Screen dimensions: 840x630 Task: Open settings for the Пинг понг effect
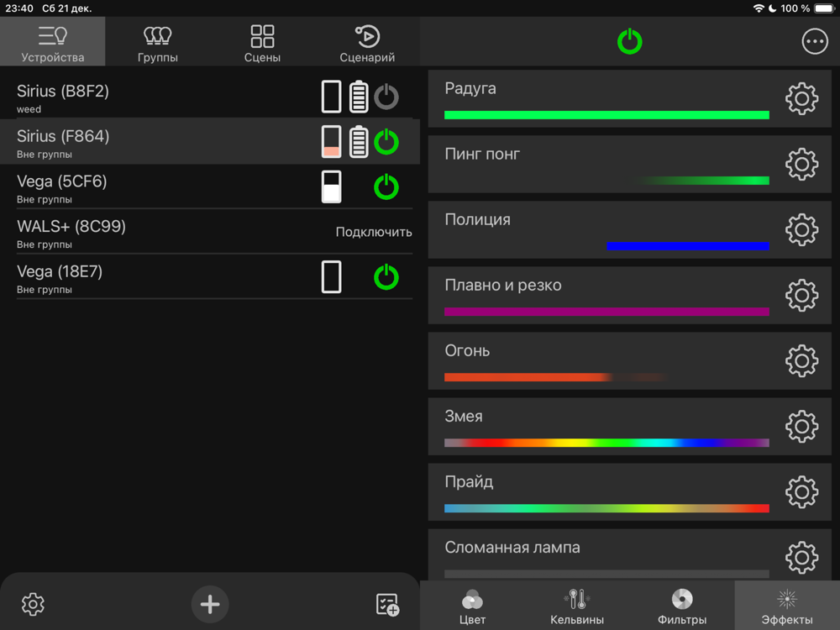801,164
